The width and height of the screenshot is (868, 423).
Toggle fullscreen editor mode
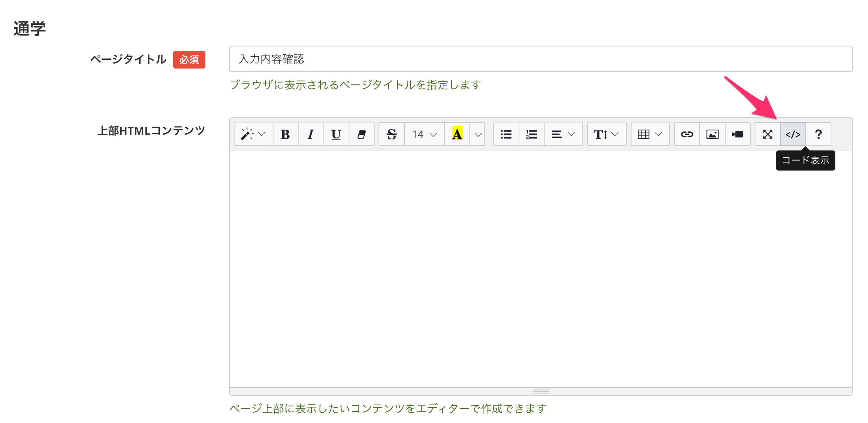(768, 134)
